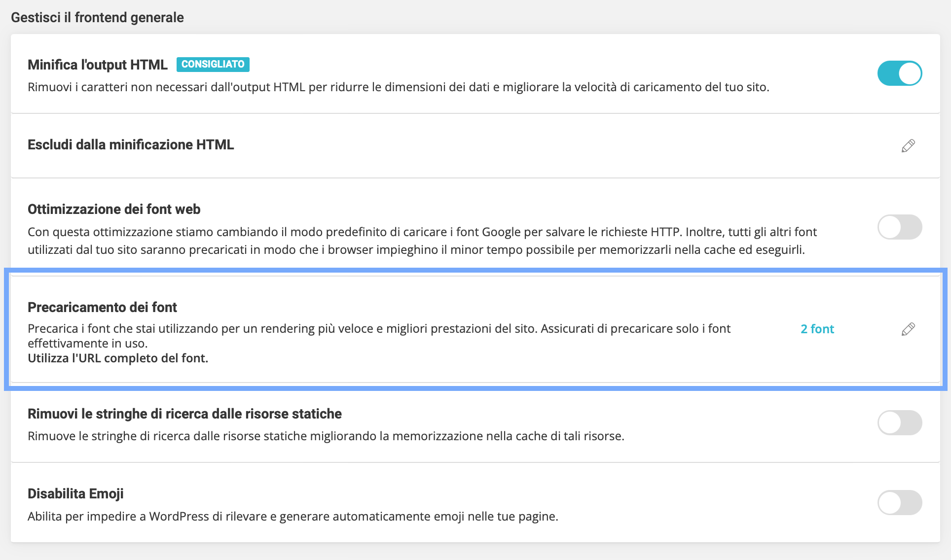
Task: Toggle the Disabilita Emoji switch
Action: pos(899,503)
